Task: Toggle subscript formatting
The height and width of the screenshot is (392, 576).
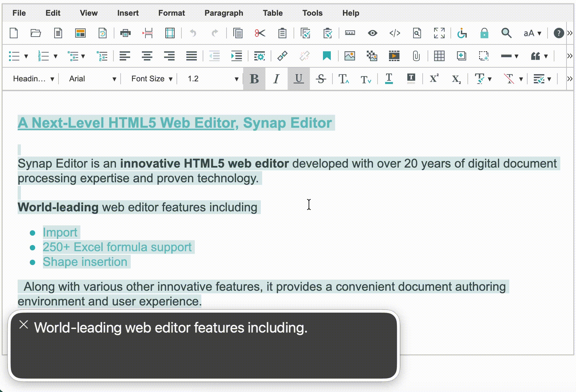Action: click(456, 79)
